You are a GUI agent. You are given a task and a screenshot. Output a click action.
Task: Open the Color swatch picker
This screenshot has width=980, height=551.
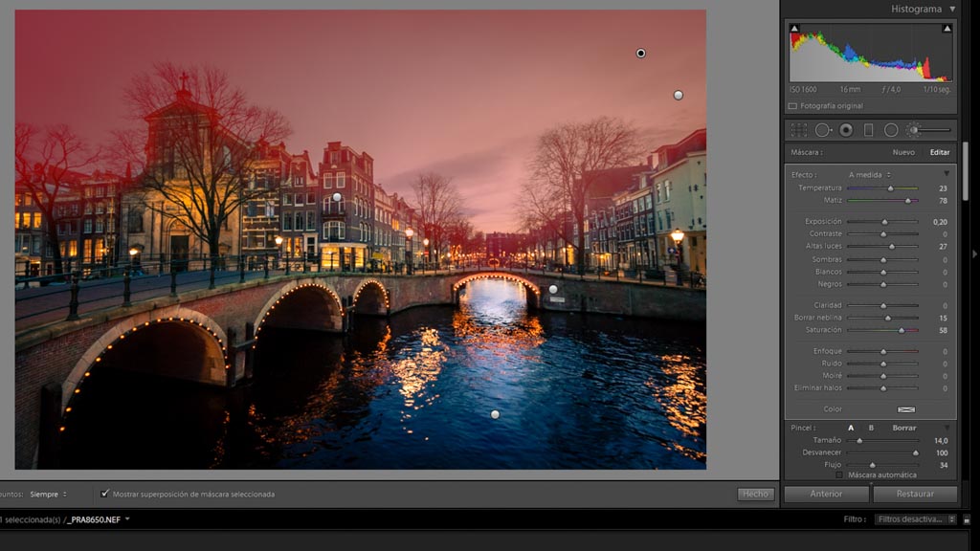tap(905, 409)
